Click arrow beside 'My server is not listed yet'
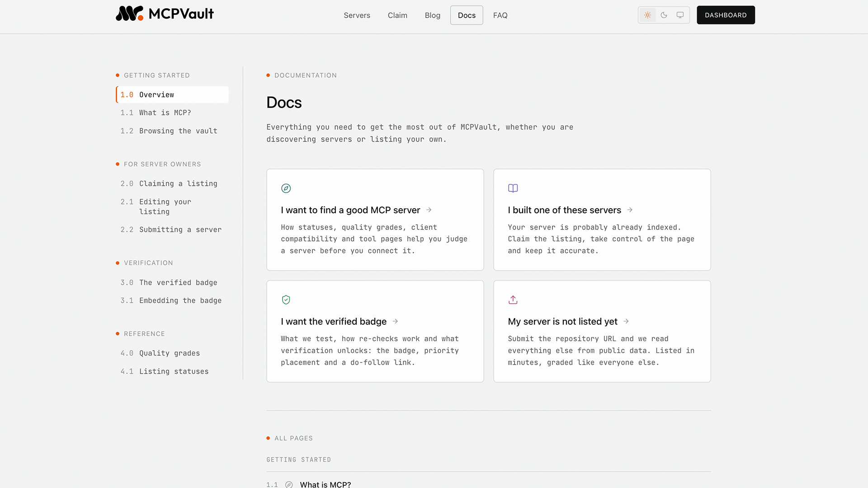This screenshot has width=868, height=488. tap(626, 321)
